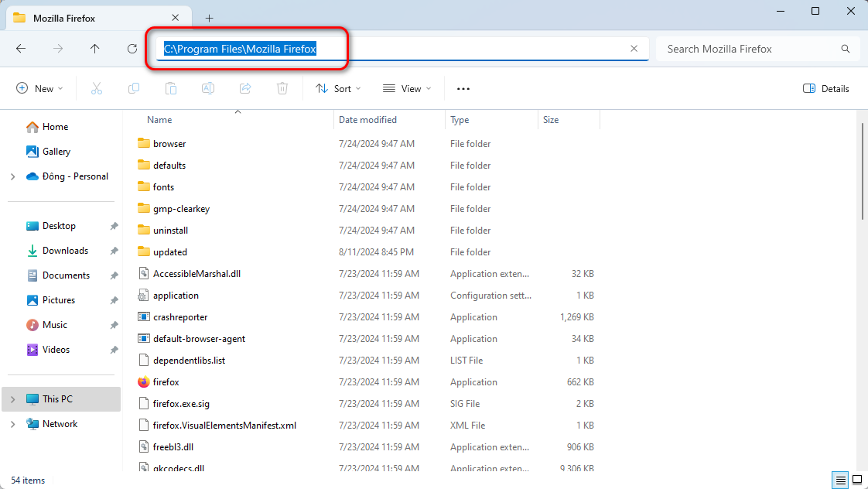Screen dimensions: 868x489
Task: Switch to large thumbnails view layout
Action: click(857, 480)
